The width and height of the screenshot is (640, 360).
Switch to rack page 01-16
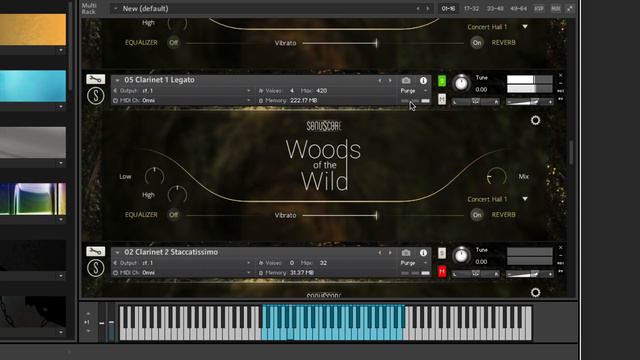448,8
